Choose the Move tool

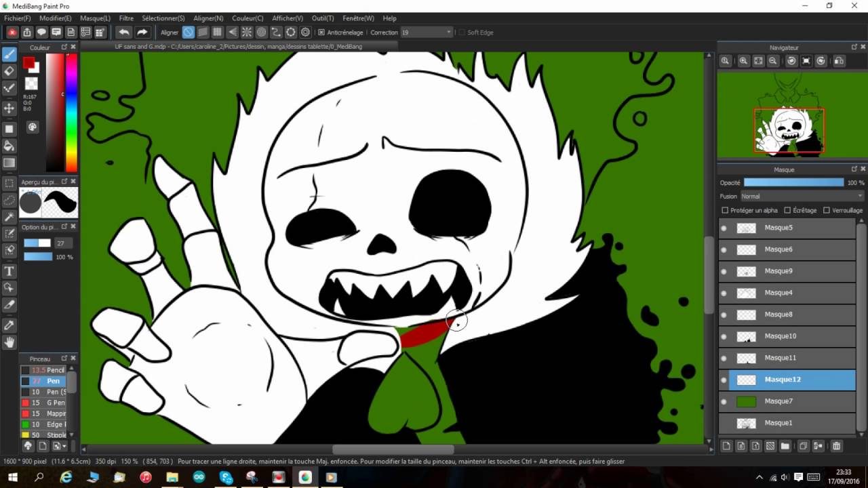pyautogui.click(x=9, y=108)
